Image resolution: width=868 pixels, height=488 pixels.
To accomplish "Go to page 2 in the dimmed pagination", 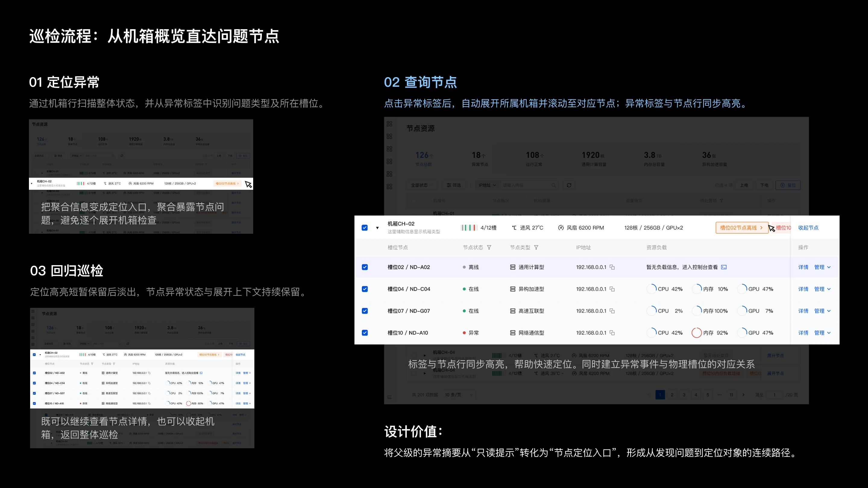I will tap(672, 395).
